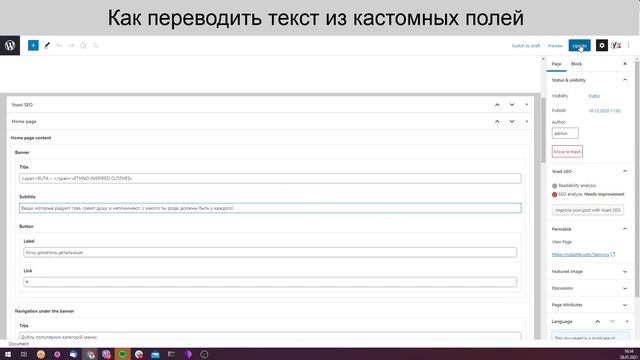
Task: Move the Language panel down
Action: point(612,322)
